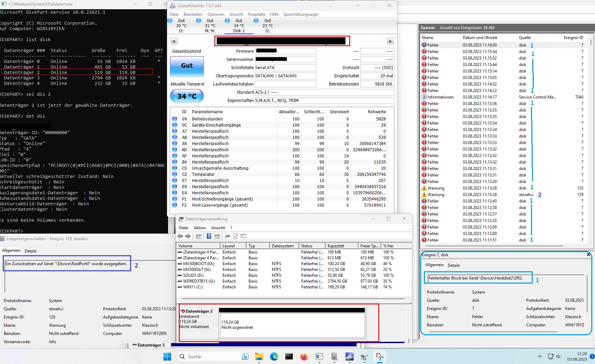Open Bearbeiten menu in CrystalDiskInfo

[x=193, y=14]
